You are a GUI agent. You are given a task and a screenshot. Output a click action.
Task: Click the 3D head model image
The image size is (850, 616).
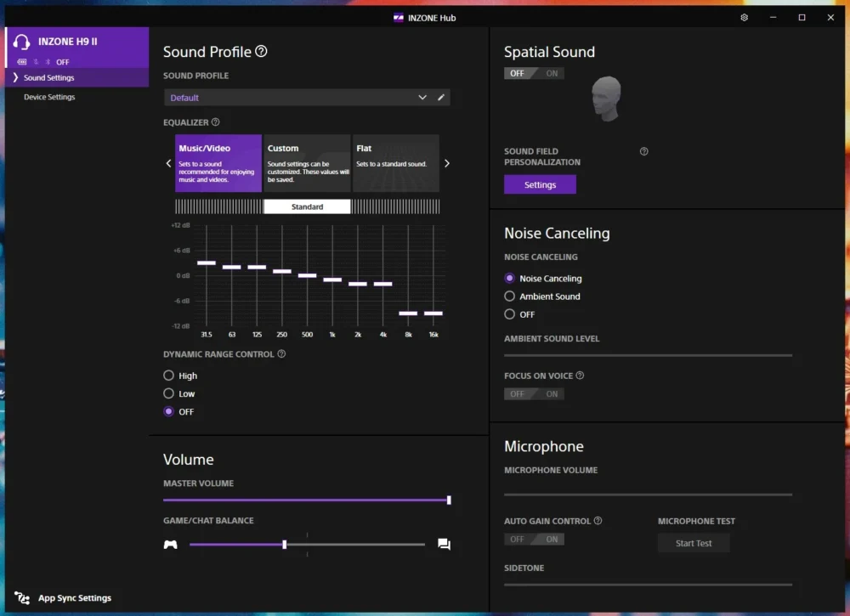606,99
